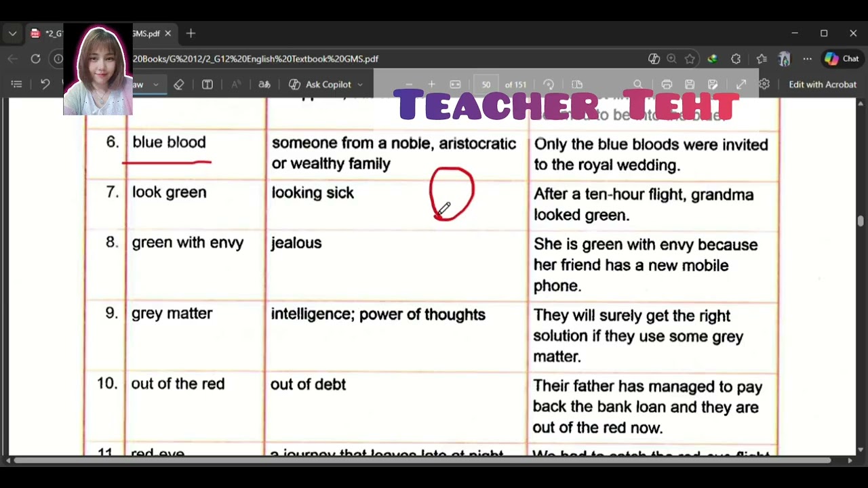Viewport: 868px width, 488px height.
Task: Click the "of 151" page count
Action: click(515, 85)
